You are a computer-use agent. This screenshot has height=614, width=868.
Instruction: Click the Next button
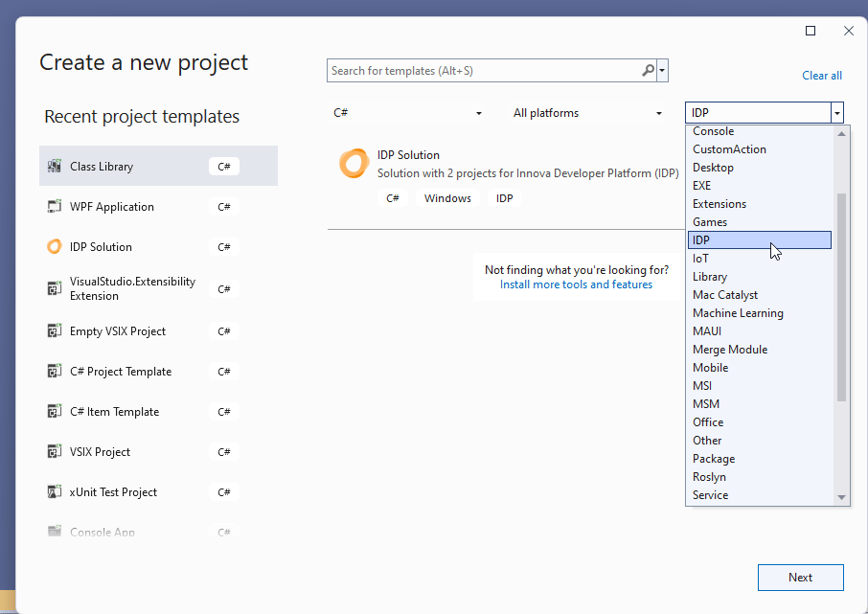point(800,578)
